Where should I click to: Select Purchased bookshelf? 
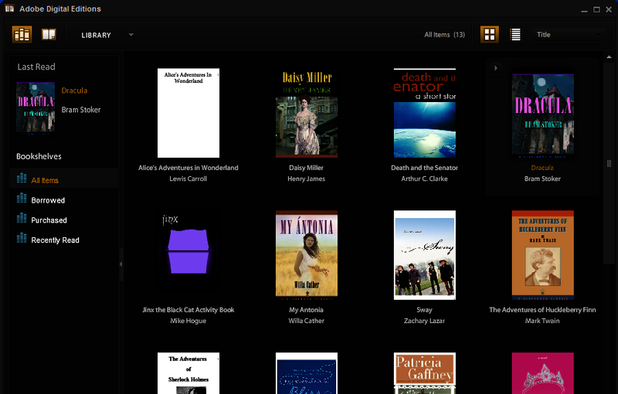[x=64, y=220]
